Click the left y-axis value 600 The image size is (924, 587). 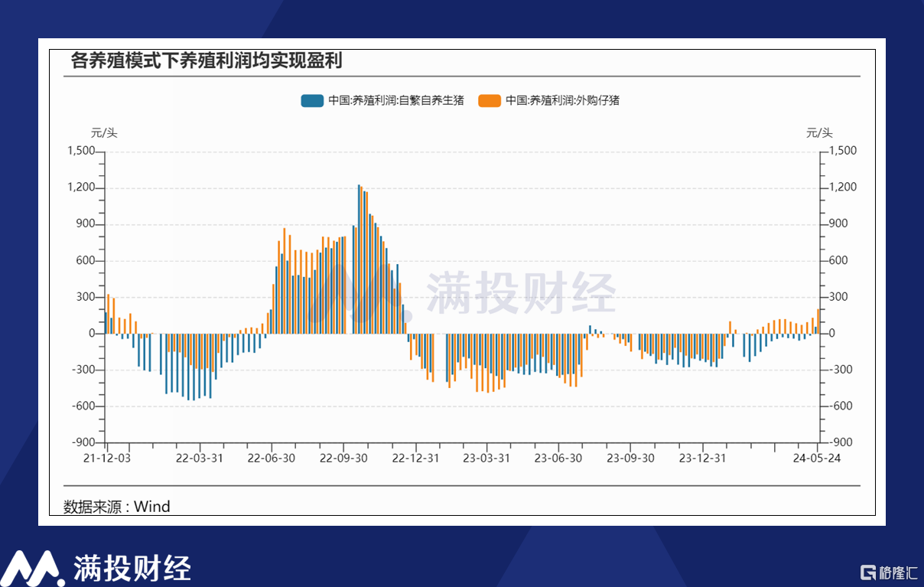86,260
